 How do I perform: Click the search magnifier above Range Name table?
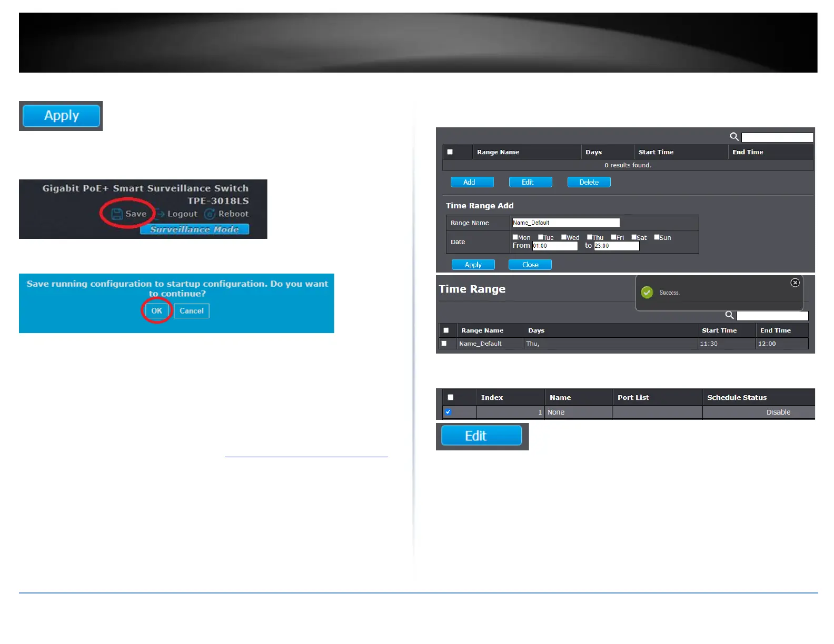(734, 137)
